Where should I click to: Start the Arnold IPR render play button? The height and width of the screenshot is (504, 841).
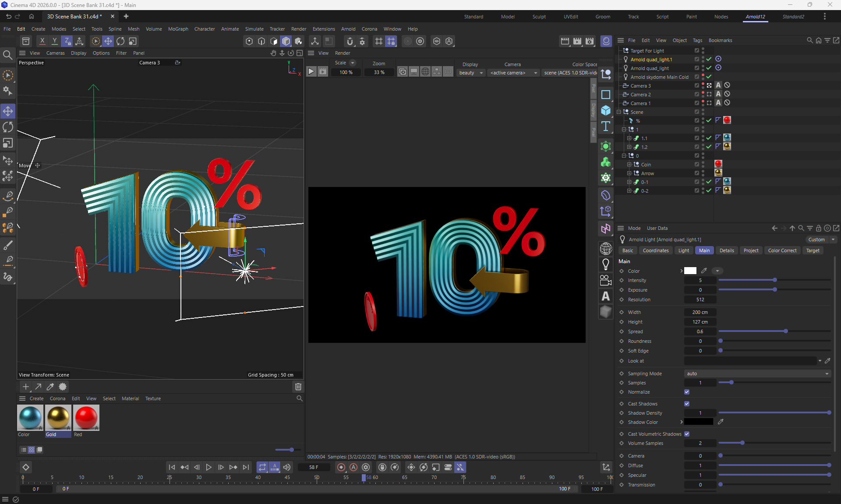pyautogui.click(x=311, y=72)
